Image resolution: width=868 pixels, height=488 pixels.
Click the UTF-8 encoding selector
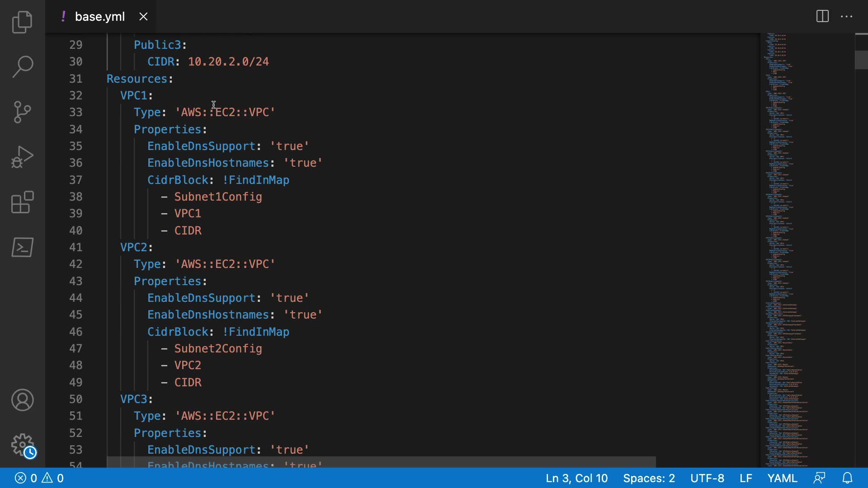pyautogui.click(x=707, y=478)
